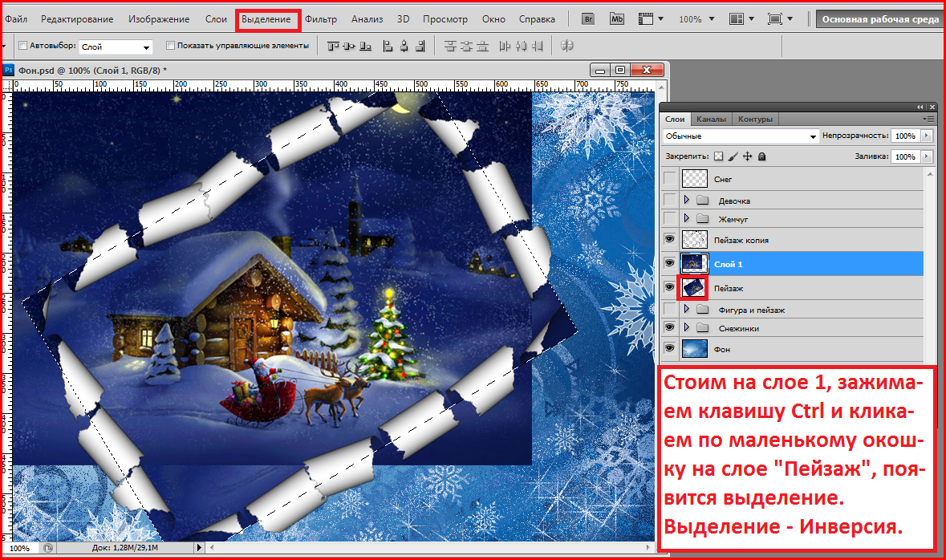
Task: Switch to the Контуры tab
Action: [x=755, y=119]
